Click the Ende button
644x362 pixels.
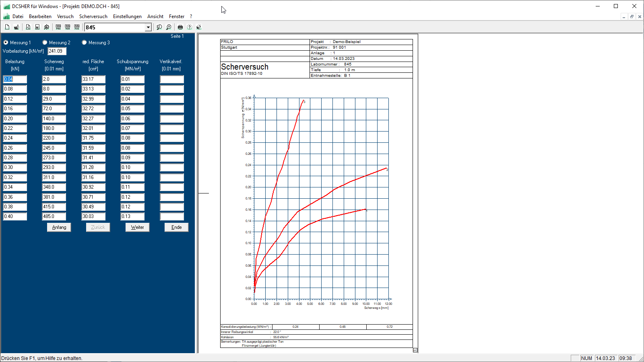click(x=176, y=227)
